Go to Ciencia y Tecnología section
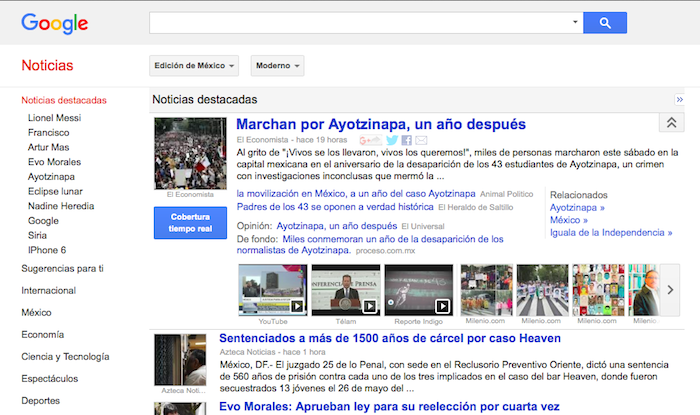Image resolution: width=700 pixels, height=415 pixels. click(65, 356)
